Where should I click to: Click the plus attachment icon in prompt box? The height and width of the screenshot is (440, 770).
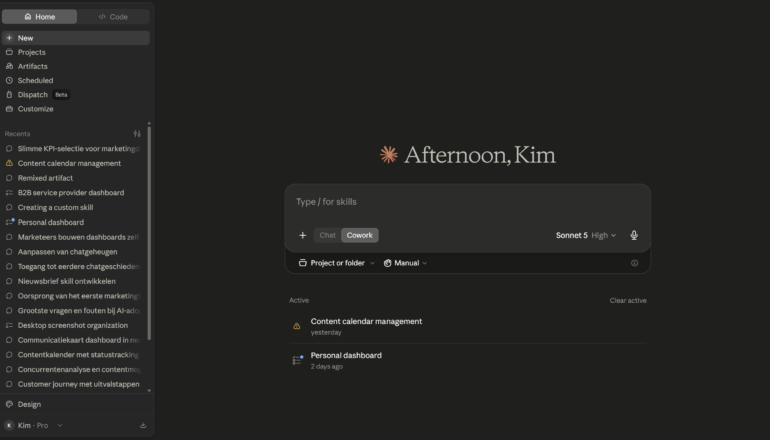(302, 235)
